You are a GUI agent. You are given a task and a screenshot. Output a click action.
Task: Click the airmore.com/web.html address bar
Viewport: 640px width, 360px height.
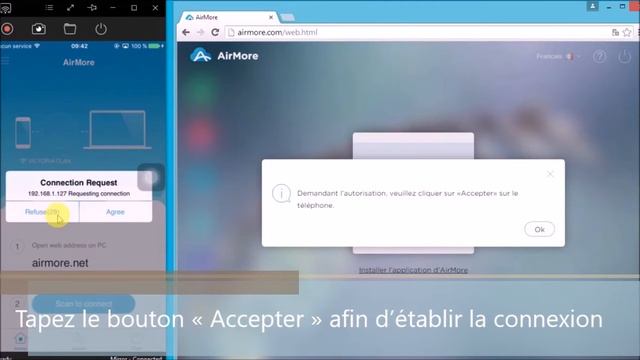[x=416, y=32]
